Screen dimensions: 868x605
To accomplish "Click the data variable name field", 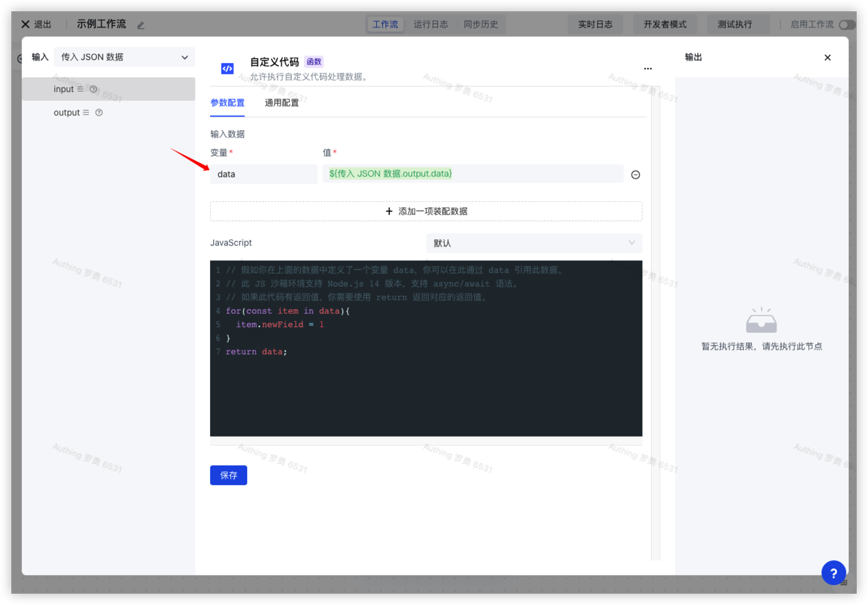I will 263,174.
